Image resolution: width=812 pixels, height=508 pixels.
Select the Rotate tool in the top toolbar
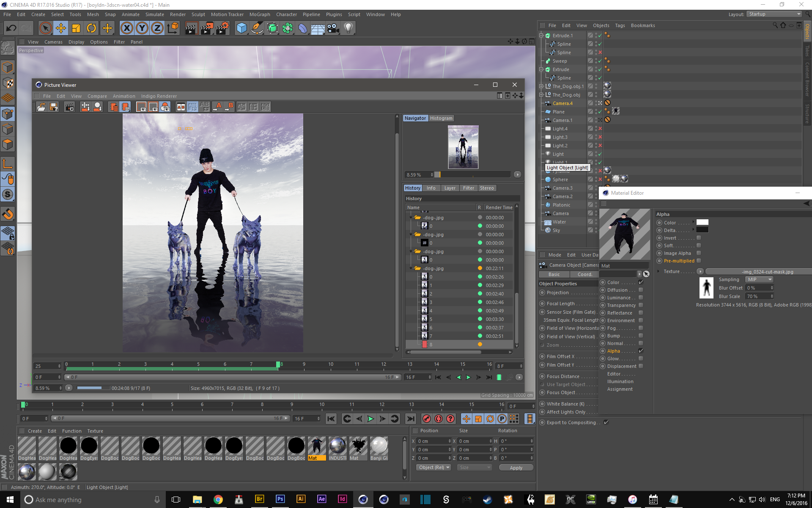(91, 28)
